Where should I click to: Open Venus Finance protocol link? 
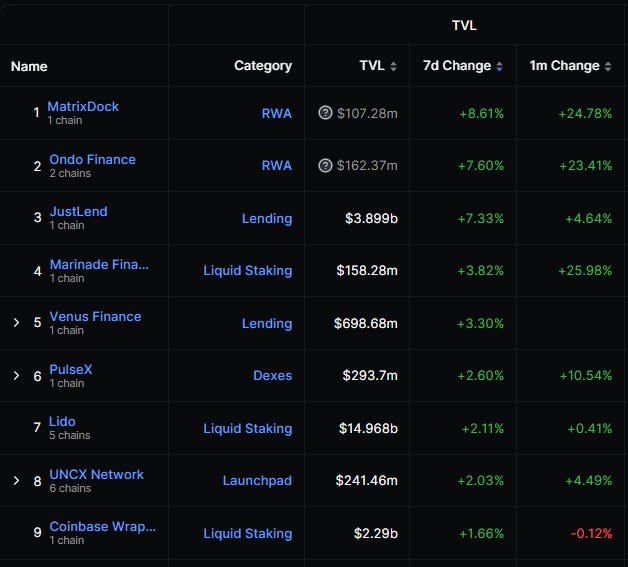pos(95,316)
